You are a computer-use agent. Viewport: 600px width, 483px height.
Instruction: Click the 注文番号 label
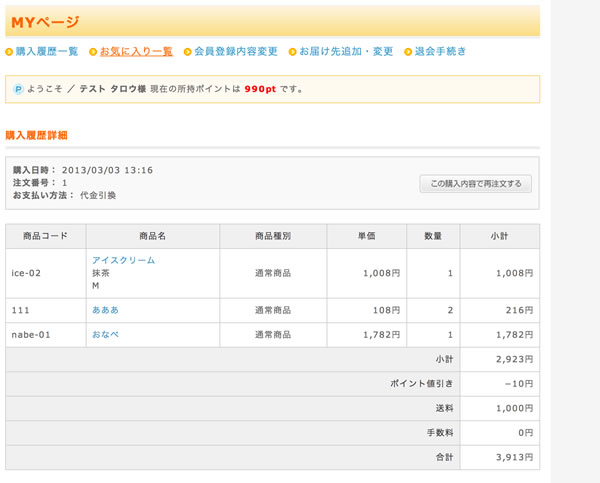pos(34,183)
